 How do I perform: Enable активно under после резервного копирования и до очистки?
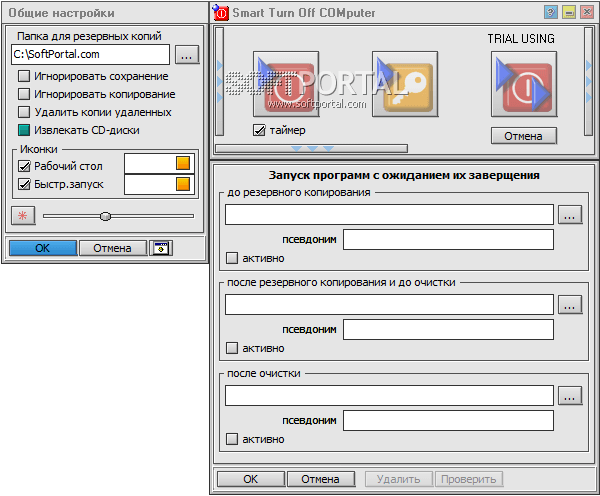[232, 348]
